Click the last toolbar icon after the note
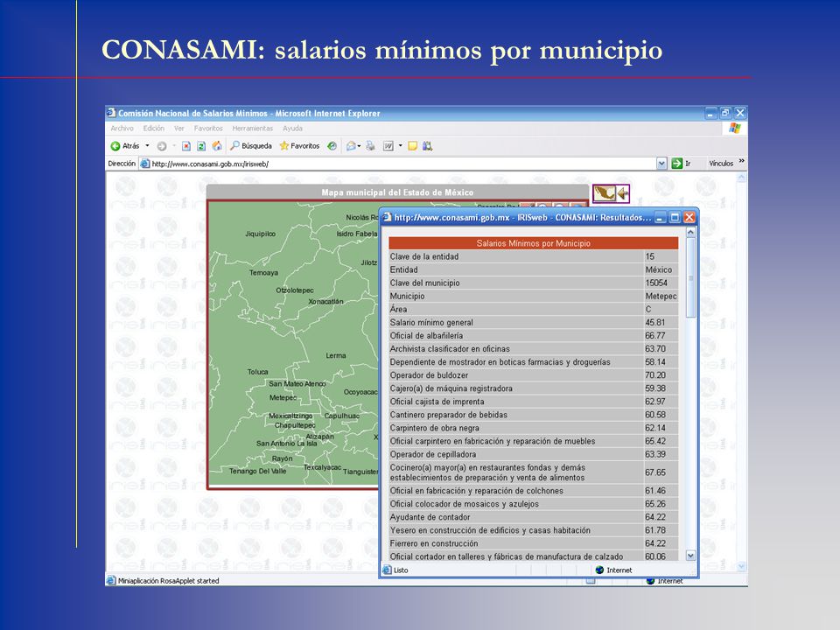 (428, 146)
